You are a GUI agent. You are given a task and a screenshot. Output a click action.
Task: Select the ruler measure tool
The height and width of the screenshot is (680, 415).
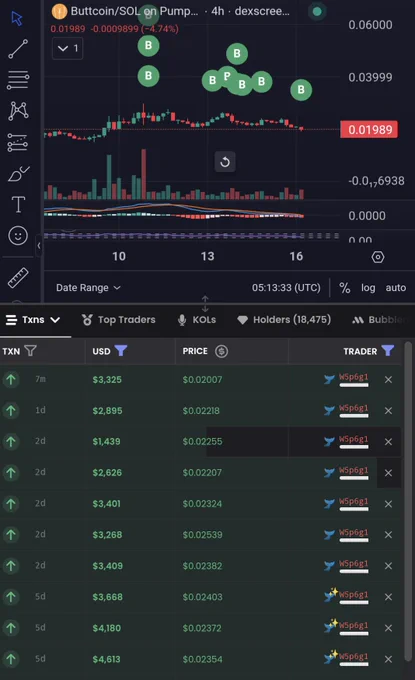pos(18,278)
